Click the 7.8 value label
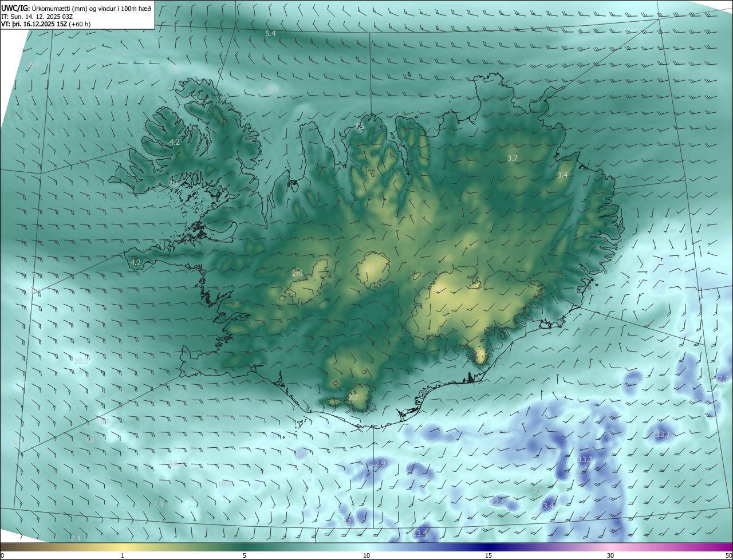 click(89, 440)
